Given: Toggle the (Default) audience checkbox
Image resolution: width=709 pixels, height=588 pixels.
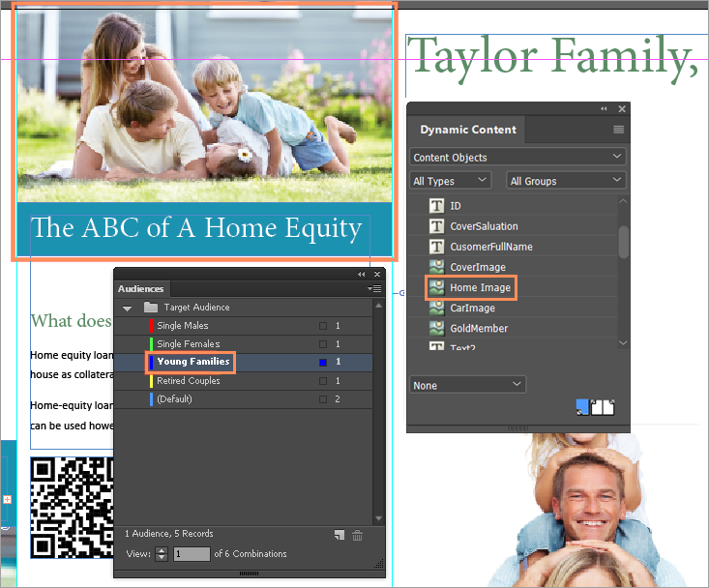Looking at the screenshot, I should [x=323, y=399].
